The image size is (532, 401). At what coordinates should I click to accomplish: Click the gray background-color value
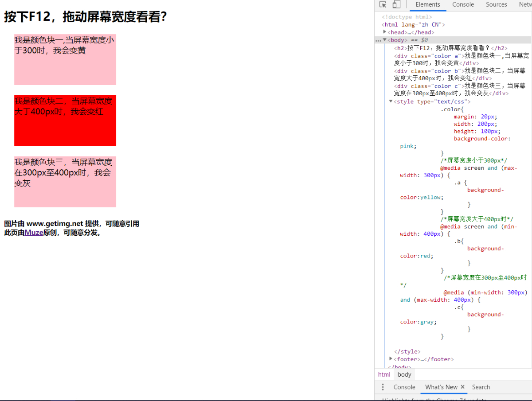(x=426, y=322)
